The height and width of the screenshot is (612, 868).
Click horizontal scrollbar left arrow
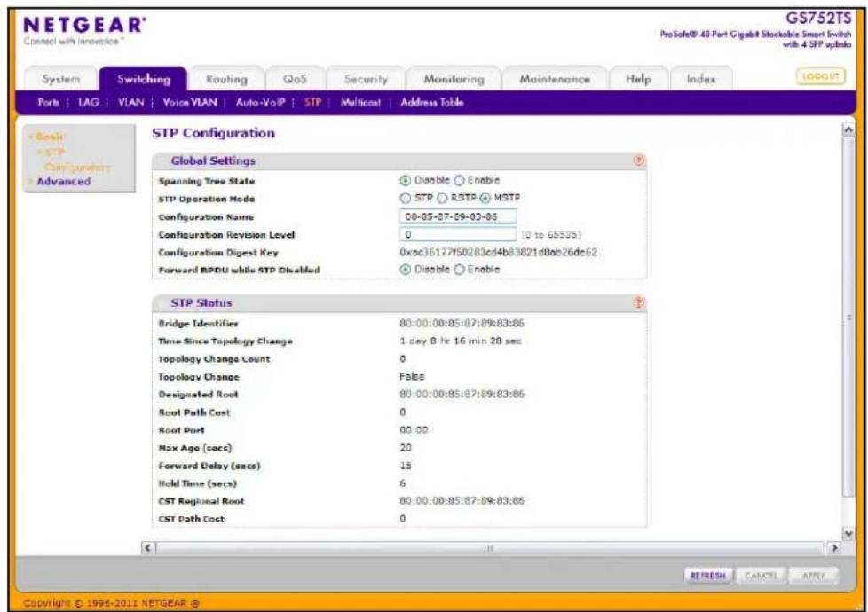148,548
